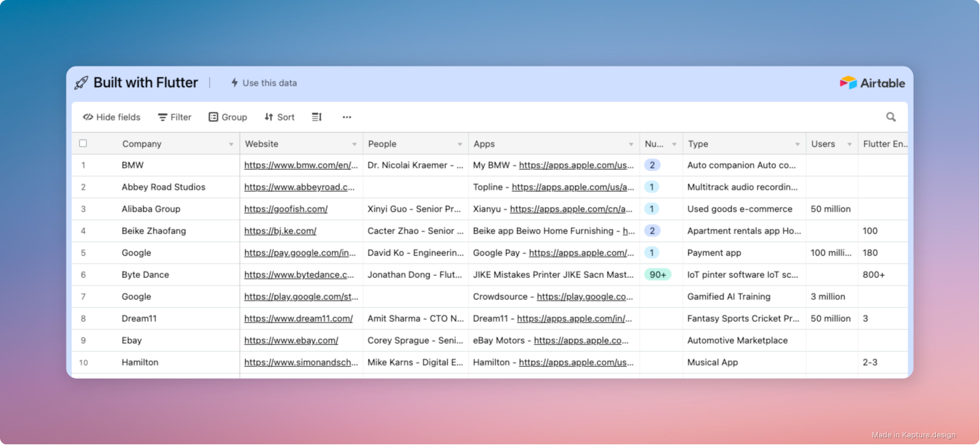
Task: Open the Nu... column dropdown arrow
Action: pos(674,144)
